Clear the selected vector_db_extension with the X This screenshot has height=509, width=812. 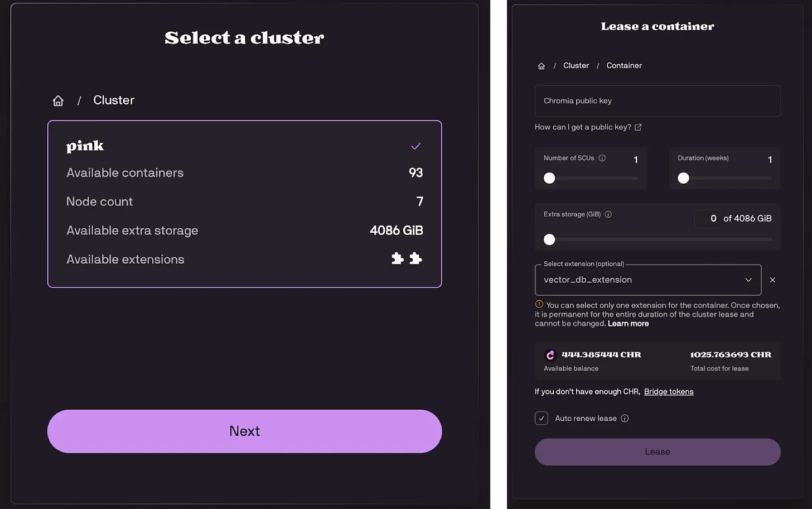click(x=772, y=280)
